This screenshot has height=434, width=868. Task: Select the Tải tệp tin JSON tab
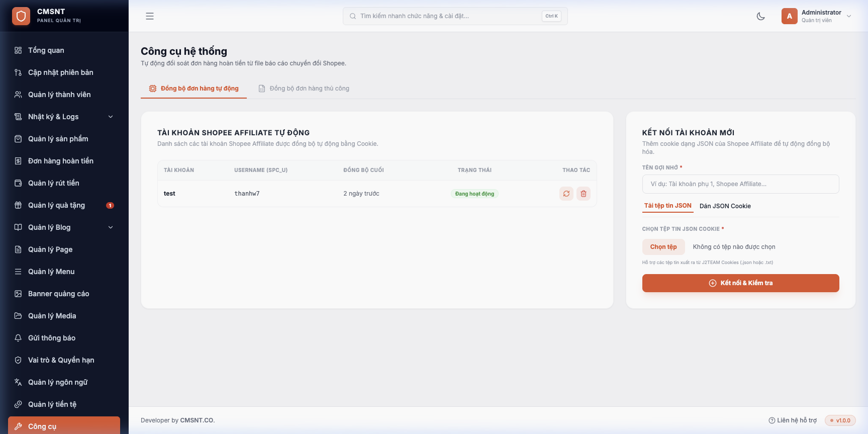coord(667,206)
